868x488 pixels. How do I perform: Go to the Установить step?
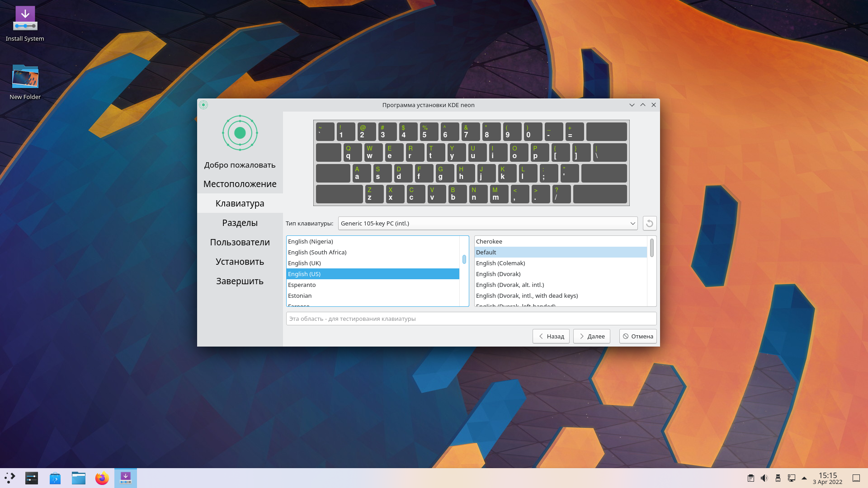coord(240,262)
